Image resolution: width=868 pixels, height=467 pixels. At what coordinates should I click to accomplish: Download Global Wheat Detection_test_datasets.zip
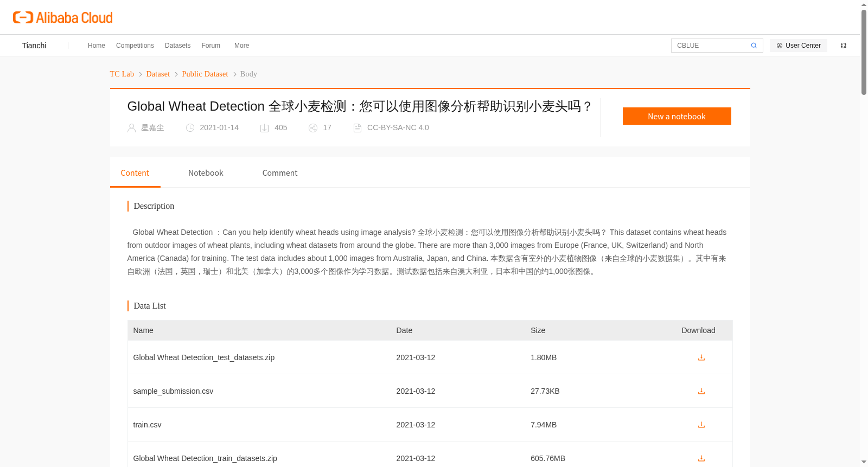point(701,357)
